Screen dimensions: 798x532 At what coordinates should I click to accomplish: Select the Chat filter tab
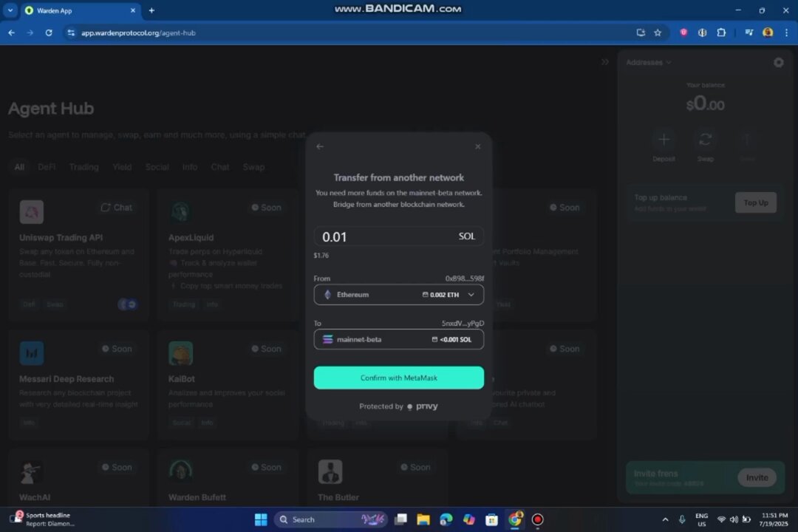[220, 167]
